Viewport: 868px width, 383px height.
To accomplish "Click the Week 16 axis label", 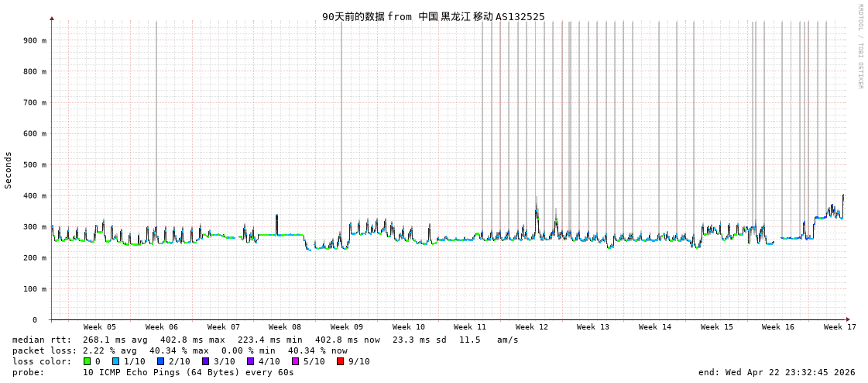I will coord(777,327).
